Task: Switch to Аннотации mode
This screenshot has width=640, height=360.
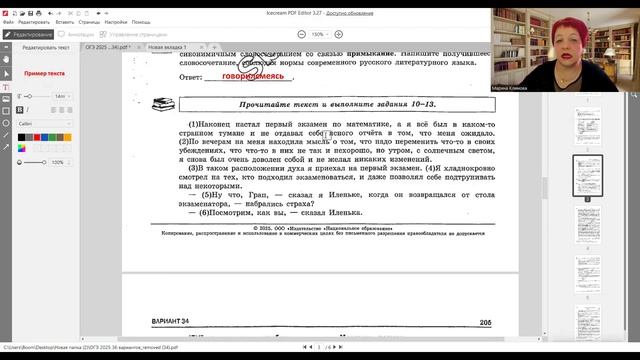Action: tap(76, 35)
